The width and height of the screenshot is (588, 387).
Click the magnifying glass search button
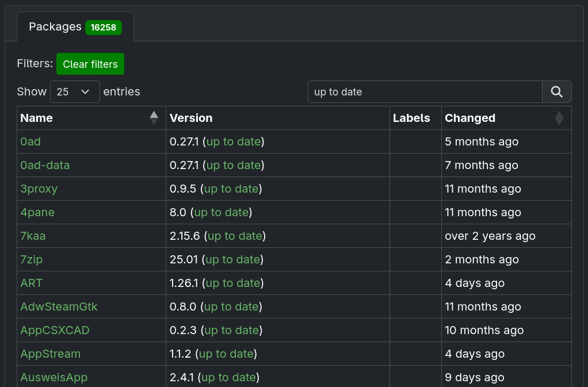[556, 92]
